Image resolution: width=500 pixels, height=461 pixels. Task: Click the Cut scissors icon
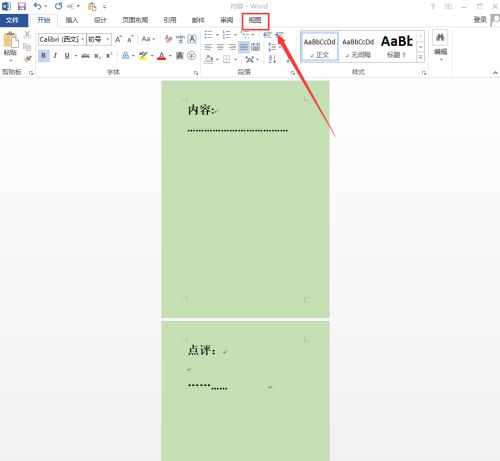click(27, 35)
